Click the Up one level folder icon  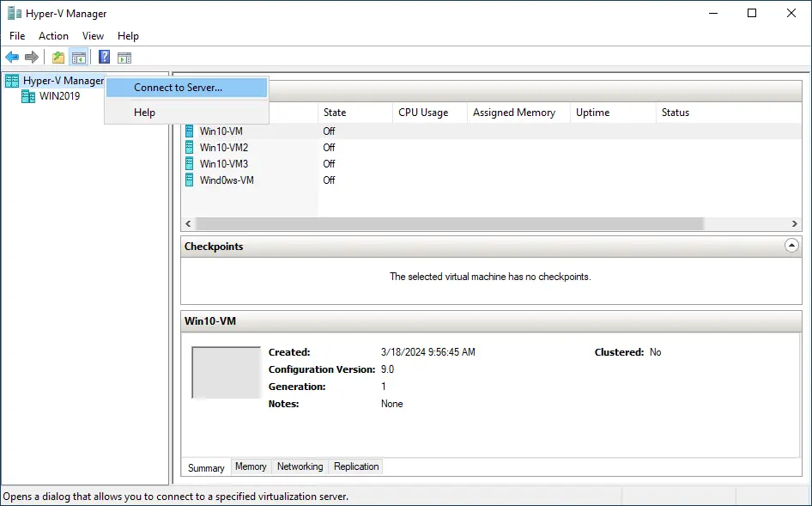pyautogui.click(x=58, y=58)
